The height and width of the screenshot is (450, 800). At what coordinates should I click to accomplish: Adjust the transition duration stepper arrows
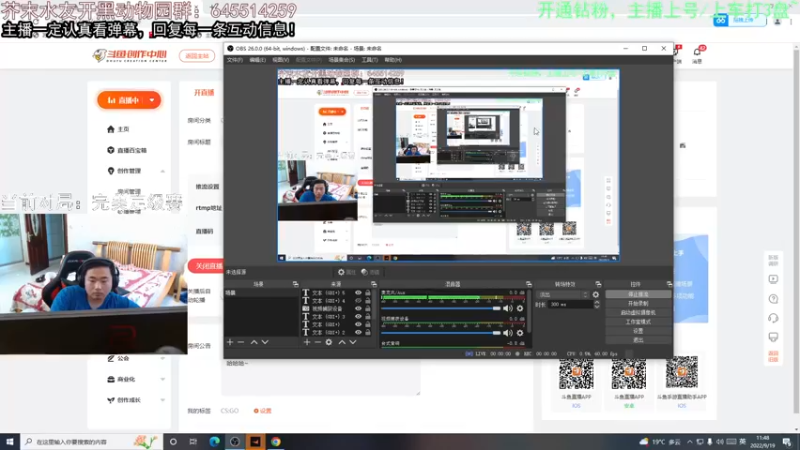(x=596, y=304)
